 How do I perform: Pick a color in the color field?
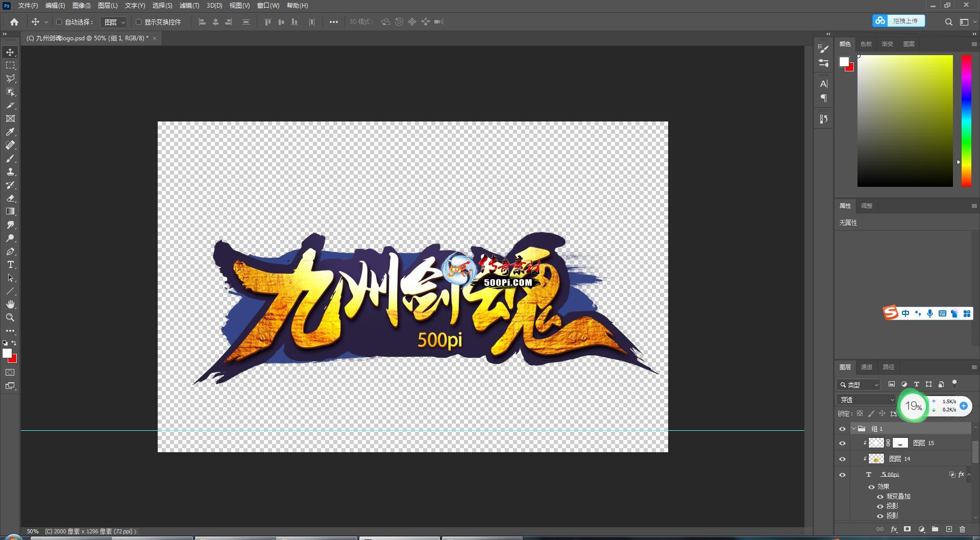click(x=905, y=121)
